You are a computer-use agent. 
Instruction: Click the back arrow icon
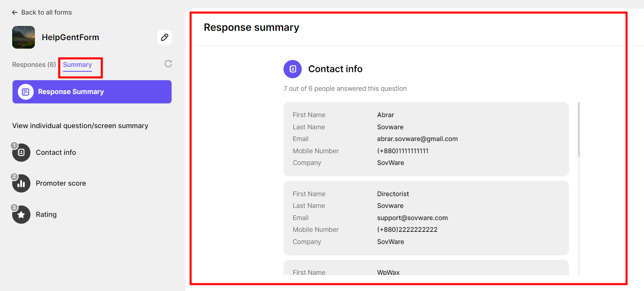(x=15, y=13)
